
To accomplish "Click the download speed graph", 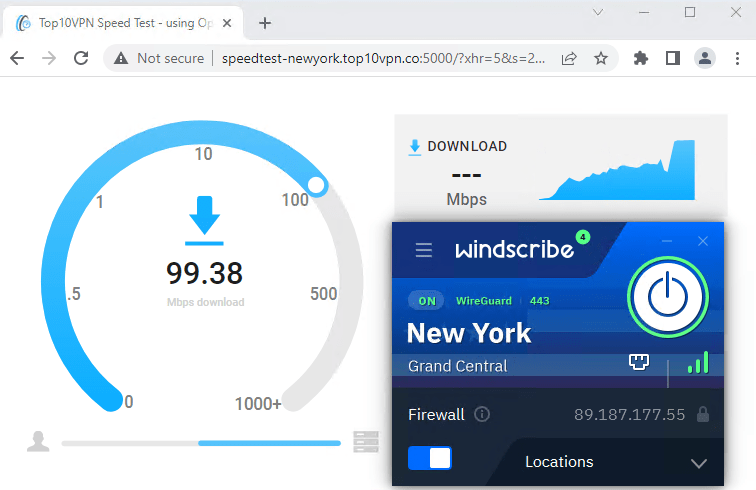I will click(x=617, y=170).
